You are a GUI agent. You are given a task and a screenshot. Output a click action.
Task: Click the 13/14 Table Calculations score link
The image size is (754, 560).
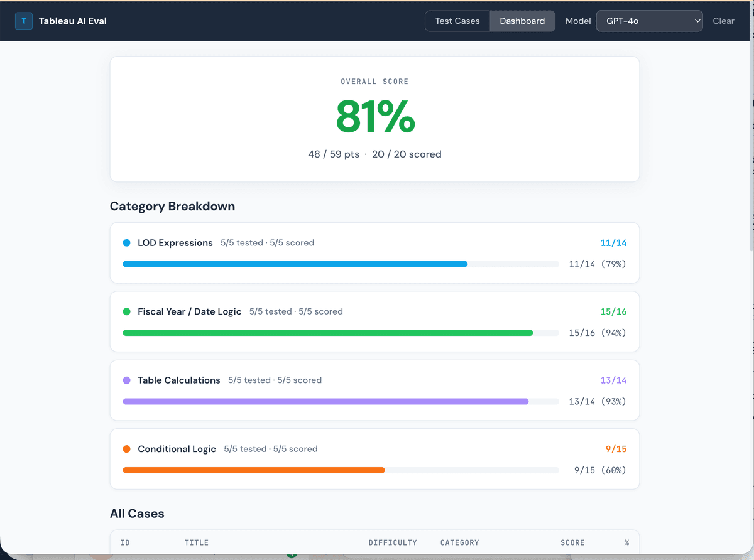[x=614, y=380]
